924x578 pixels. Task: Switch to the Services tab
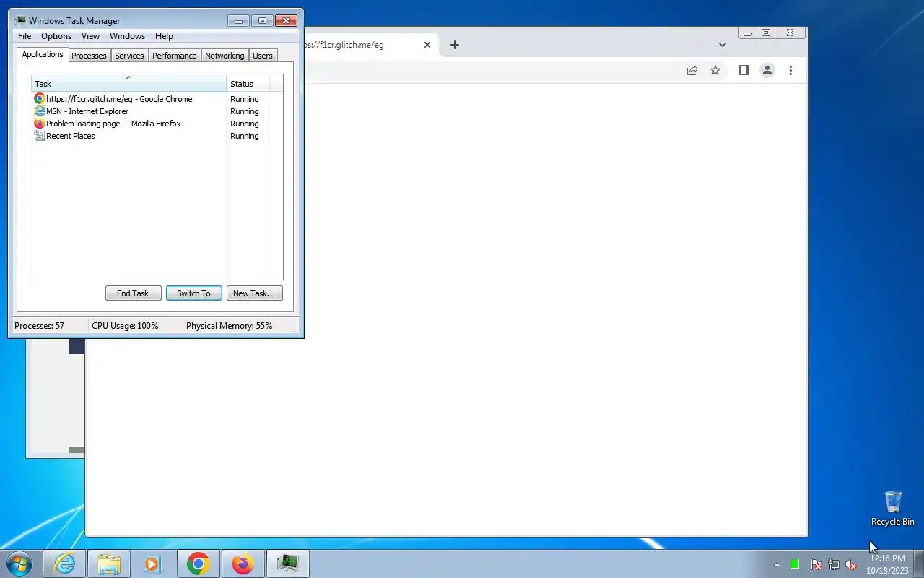[129, 56]
